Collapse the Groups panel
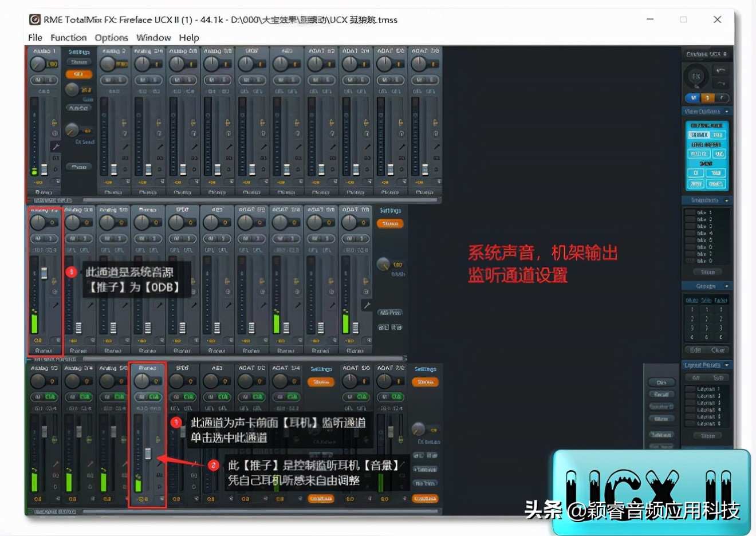Image resolution: width=756 pixels, height=536 pixels. pos(726,286)
